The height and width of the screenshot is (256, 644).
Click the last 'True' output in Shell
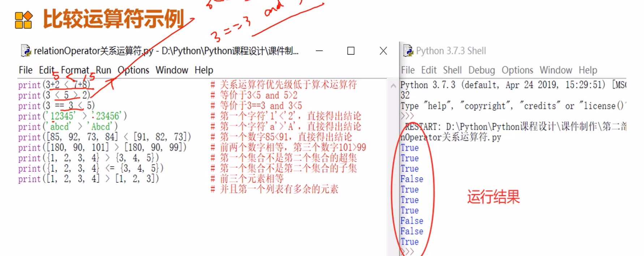point(409,242)
